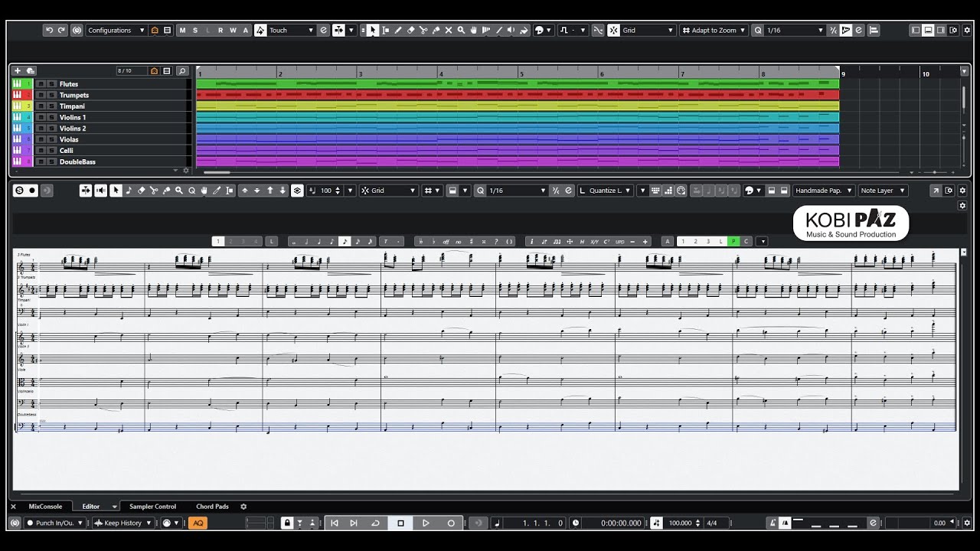980x551 pixels.
Task: Select the Range Selection tool in project toolbar
Action: [385, 31]
